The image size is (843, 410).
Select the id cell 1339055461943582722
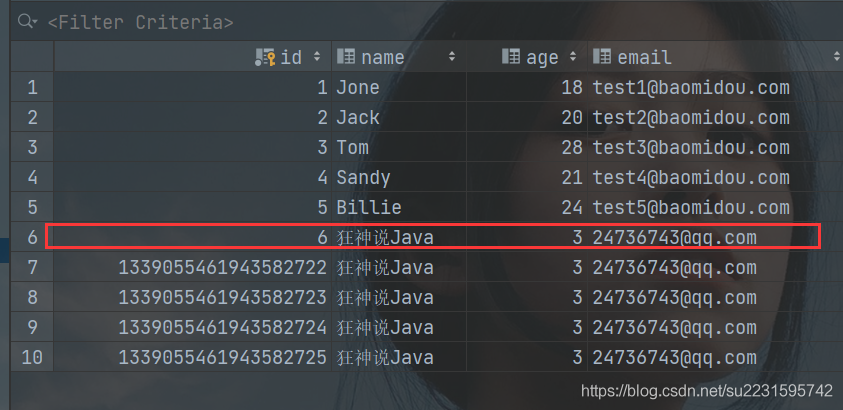click(222, 268)
